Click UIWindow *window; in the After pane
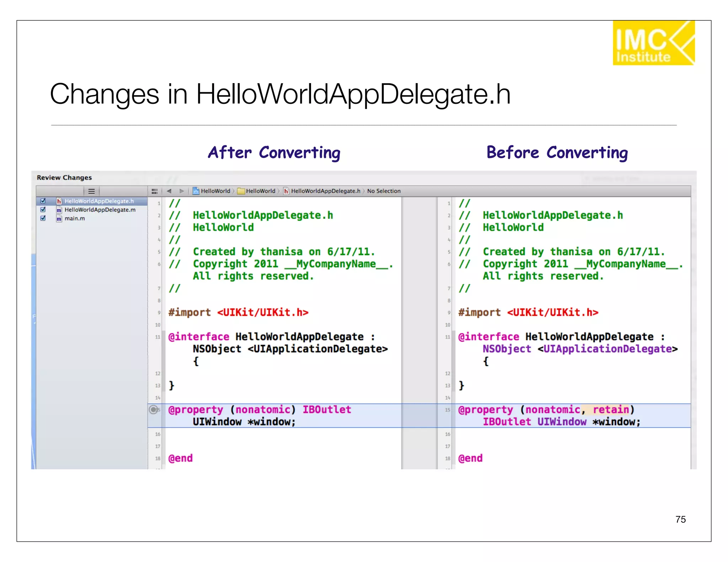Screen dimensions: 728x562 click(244, 422)
